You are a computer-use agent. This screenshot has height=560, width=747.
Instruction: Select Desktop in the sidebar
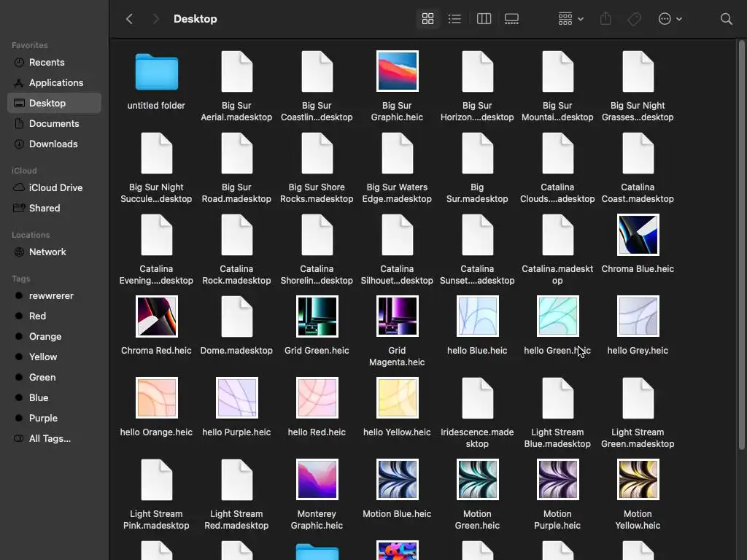(54, 104)
